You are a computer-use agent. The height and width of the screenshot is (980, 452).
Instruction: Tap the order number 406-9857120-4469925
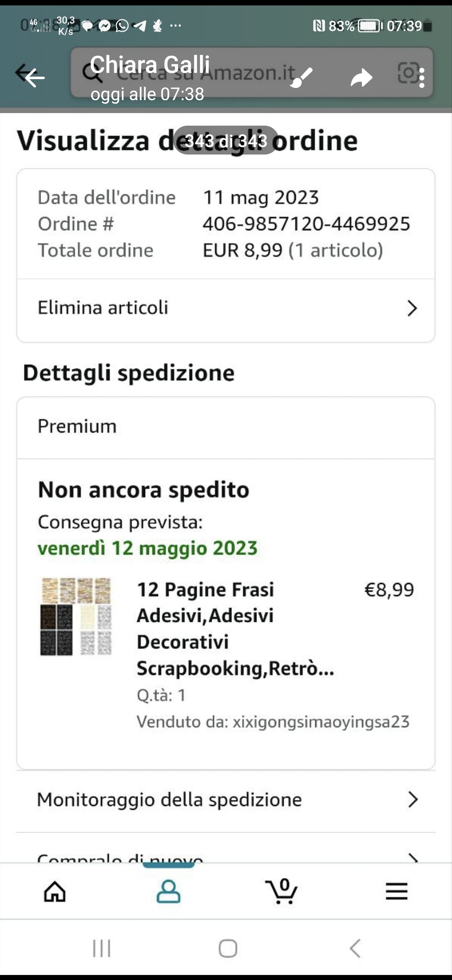pyautogui.click(x=306, y=224)
